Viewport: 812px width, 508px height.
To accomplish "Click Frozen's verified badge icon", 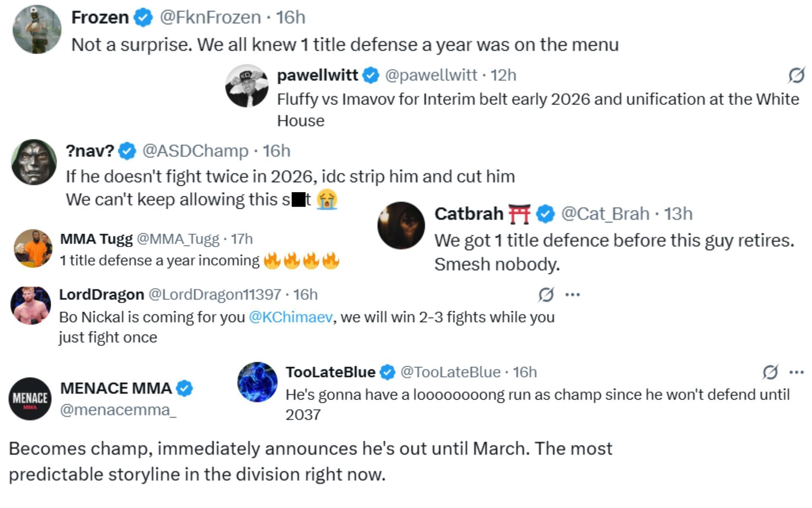I will pyautogui.click(x=143, y=17).
